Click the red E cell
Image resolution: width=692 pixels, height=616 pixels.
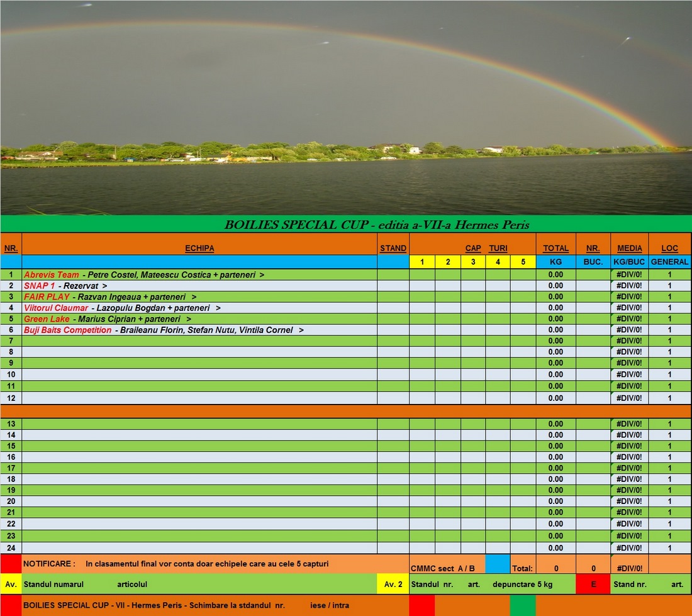(593, 585)
